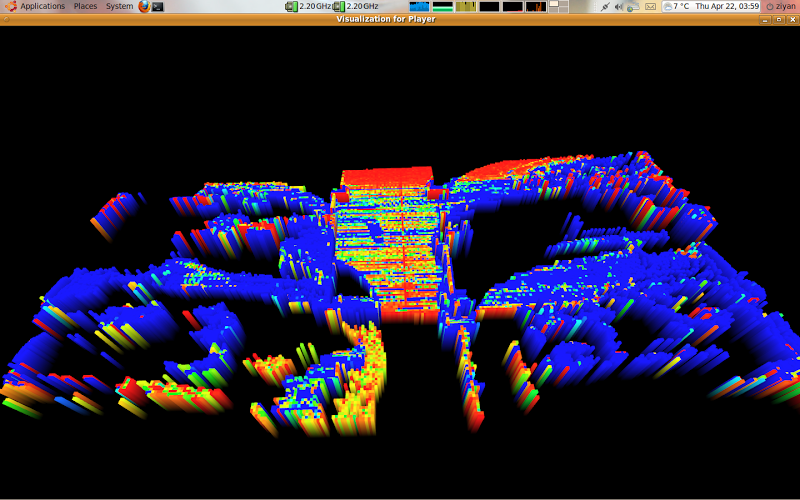This screenshot has width=800, height=500.
Task: Open the Applications menu
Action: pos(42,6)
